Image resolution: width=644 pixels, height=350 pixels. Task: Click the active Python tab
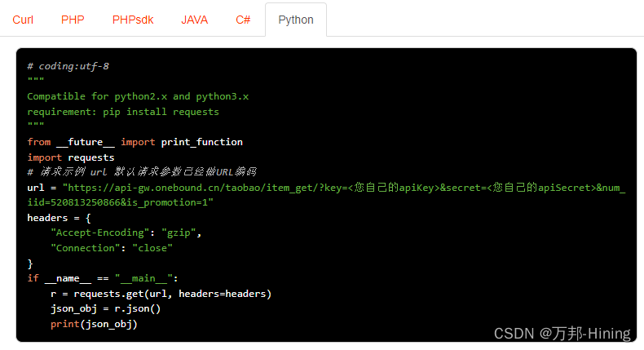296,20
